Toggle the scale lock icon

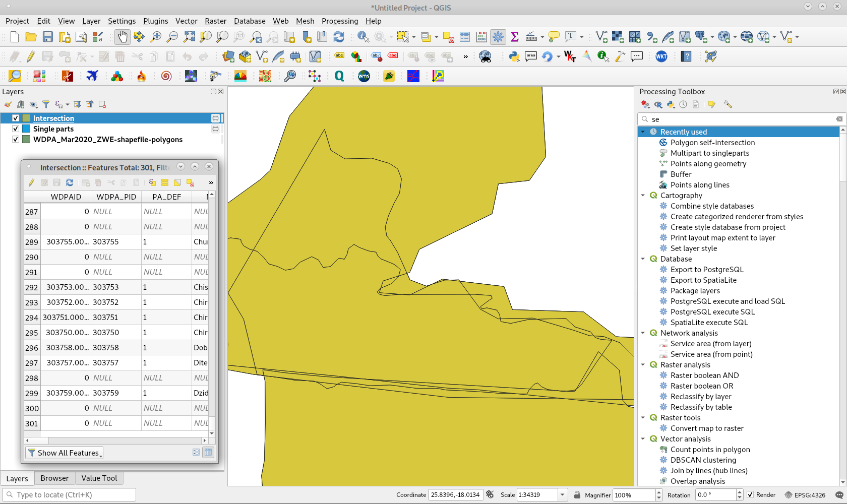pos(577,495)
